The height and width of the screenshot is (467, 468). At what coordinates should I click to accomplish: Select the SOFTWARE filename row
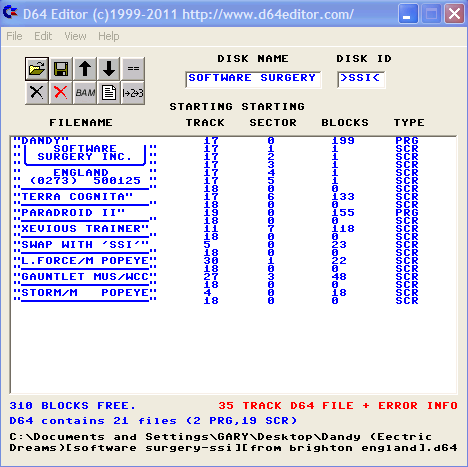tap(233, 148)
